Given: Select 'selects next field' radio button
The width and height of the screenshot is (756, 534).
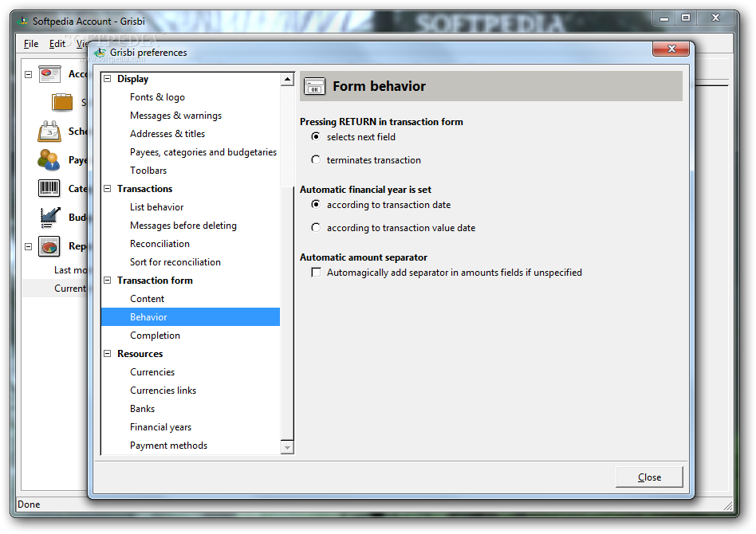Looking at the screenshot, I should (316, 137).
